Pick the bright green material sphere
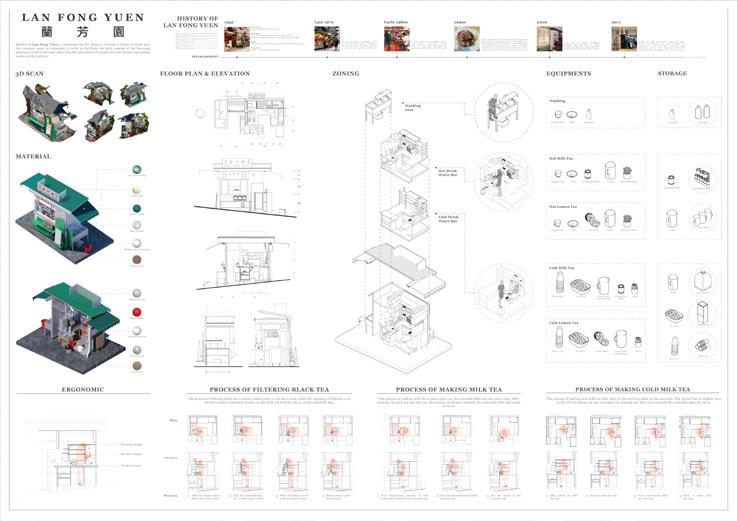737x521 pixels. point(137,169)
